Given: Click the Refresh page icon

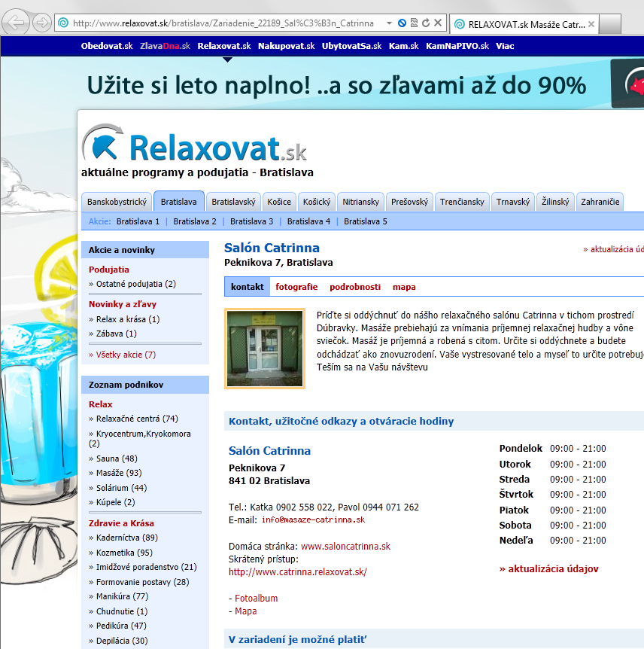Looking at the screenshot, I should click(426, 23).
